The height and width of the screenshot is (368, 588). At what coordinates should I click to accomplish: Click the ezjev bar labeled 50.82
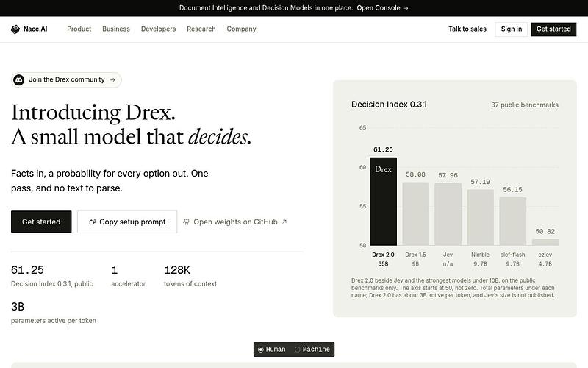click(545, 242)
